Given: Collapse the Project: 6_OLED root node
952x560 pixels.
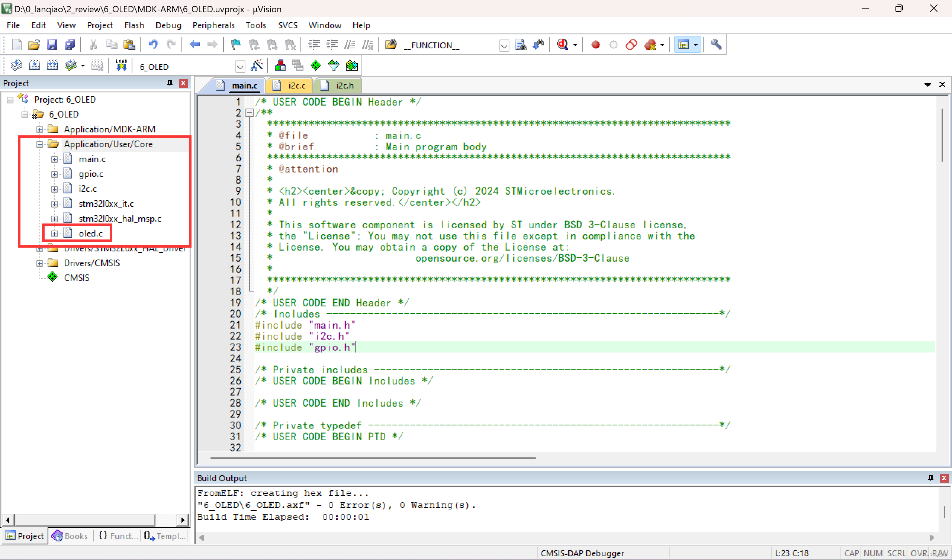Looking at the screenshot, I should point(10,100).
